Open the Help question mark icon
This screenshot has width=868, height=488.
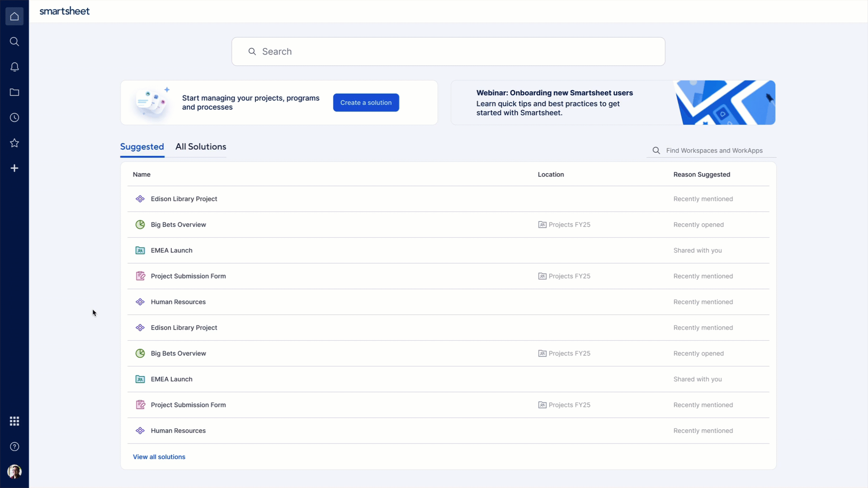click(14, 446)
